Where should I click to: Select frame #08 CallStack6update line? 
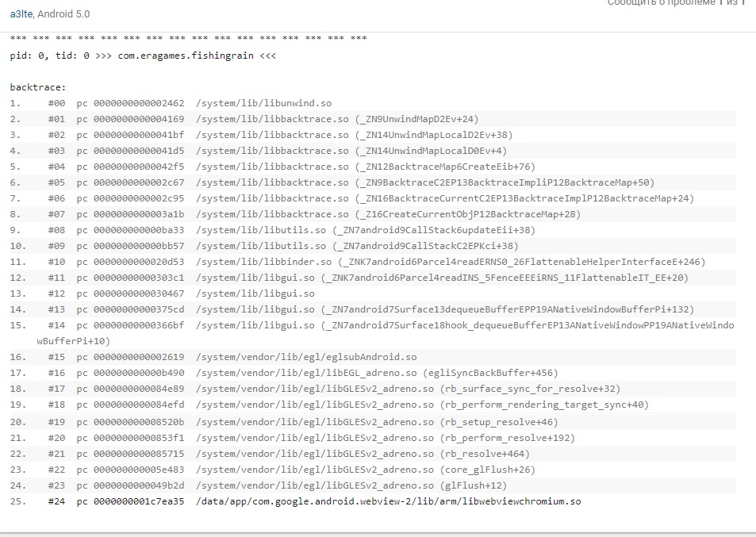tap(373, 230)
